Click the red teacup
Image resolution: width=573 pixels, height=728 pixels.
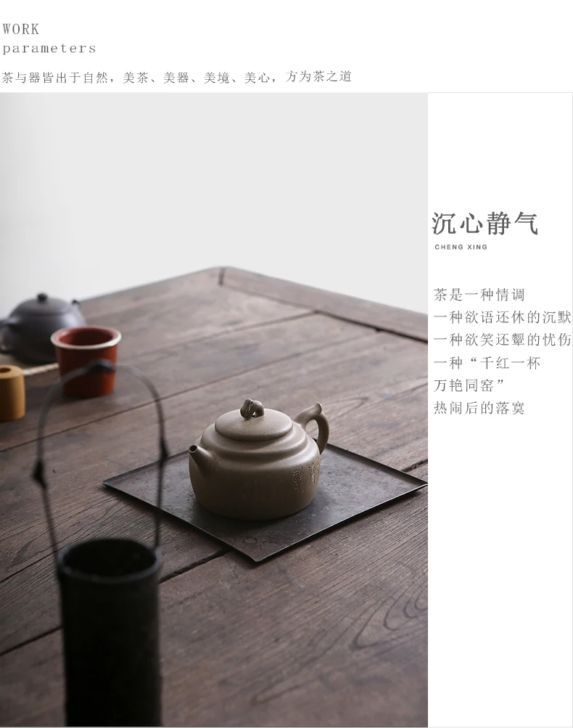click(x=86, y=360)
